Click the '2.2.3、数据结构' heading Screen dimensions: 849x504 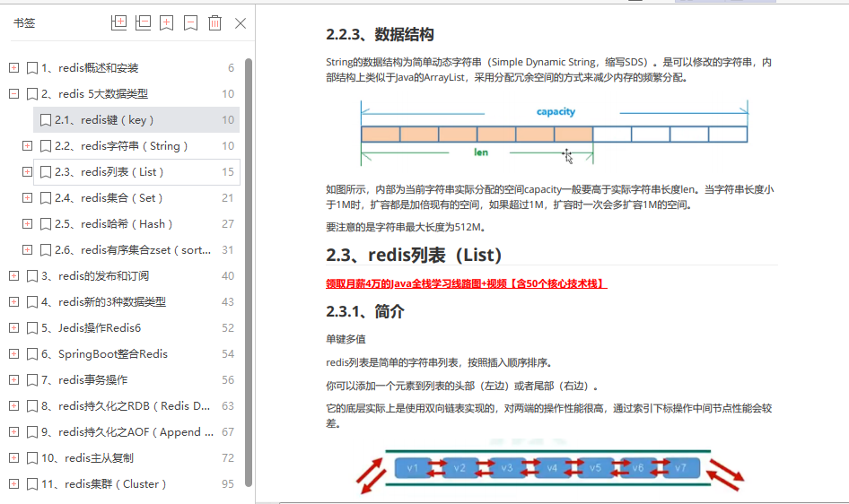(380, 35)
